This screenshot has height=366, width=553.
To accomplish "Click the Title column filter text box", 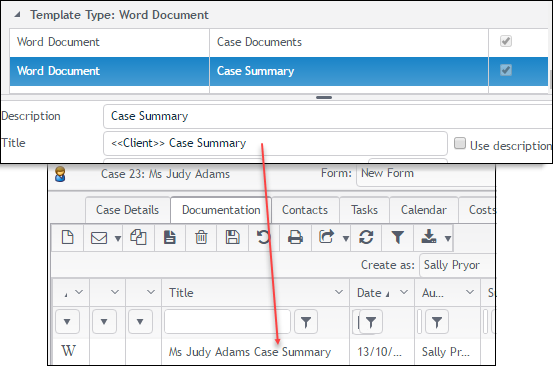I will [227, 322].
